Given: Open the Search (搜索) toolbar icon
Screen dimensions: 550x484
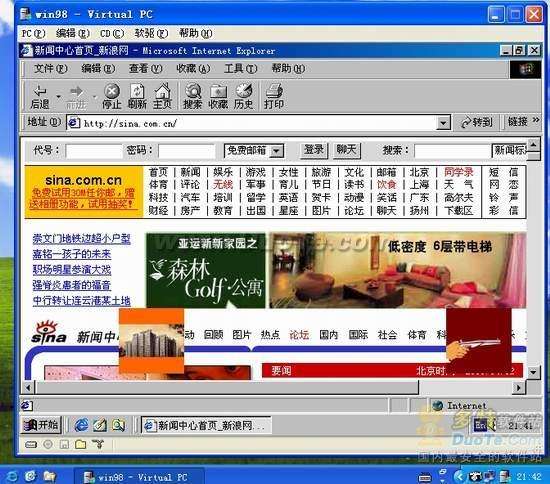Looking at the screenshot, I should click(193, 96).
